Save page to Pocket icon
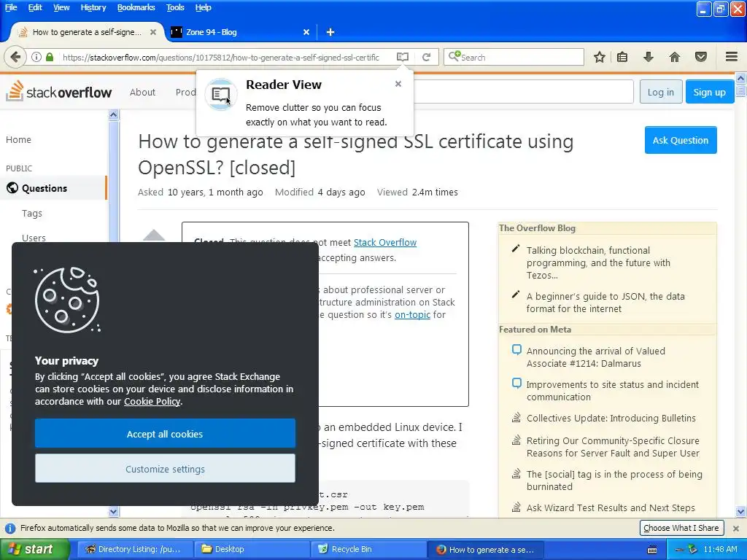747x560 pixels. [x=701, y=57]
